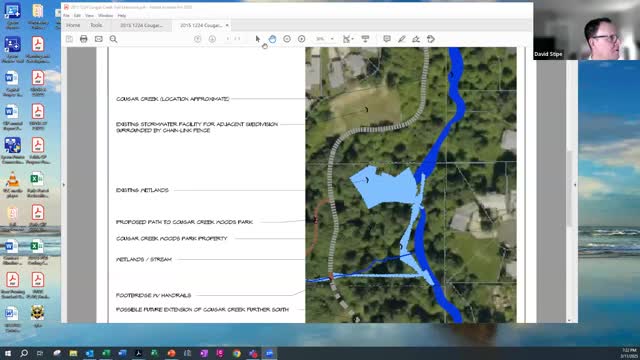Open PowerPoint from the taskbar
The width and height of the screenshot is (640, 360).
click(171, 353)
